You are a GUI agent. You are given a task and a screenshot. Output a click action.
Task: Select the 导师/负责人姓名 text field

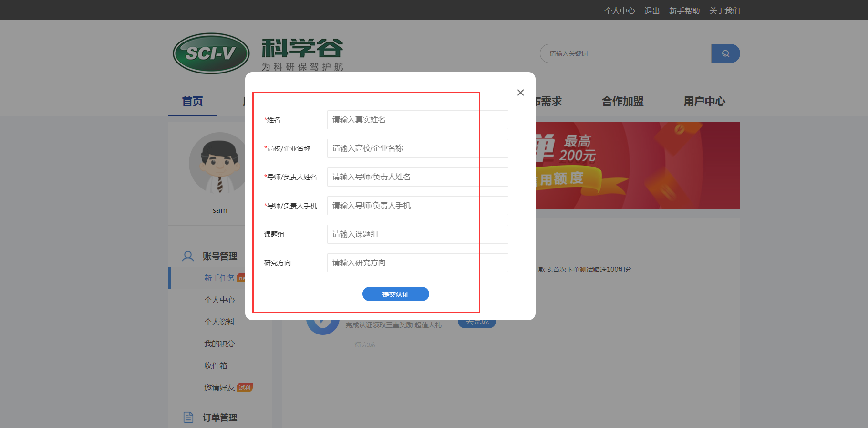(x=417, y=177)
